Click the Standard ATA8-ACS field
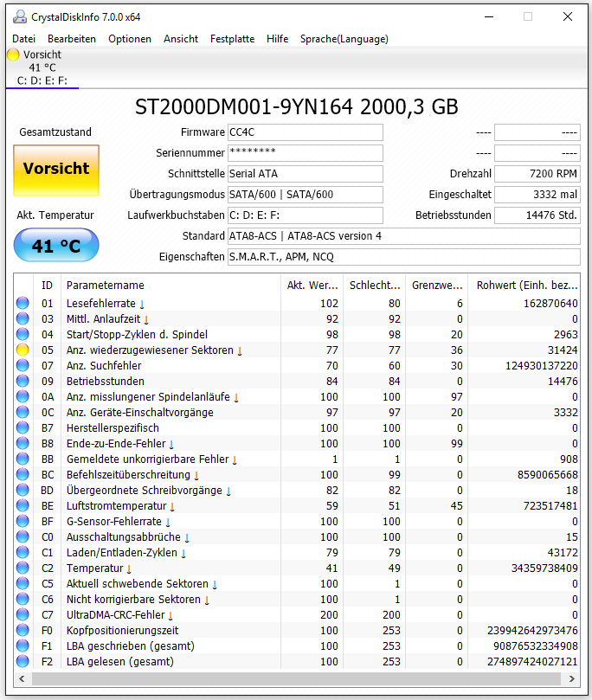 point(404,236)
